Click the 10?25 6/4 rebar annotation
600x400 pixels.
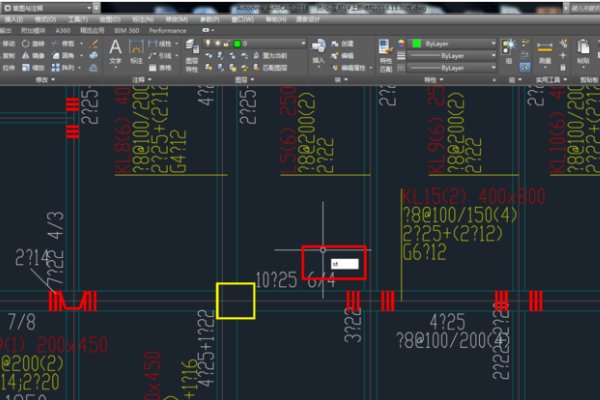[295, 280]
